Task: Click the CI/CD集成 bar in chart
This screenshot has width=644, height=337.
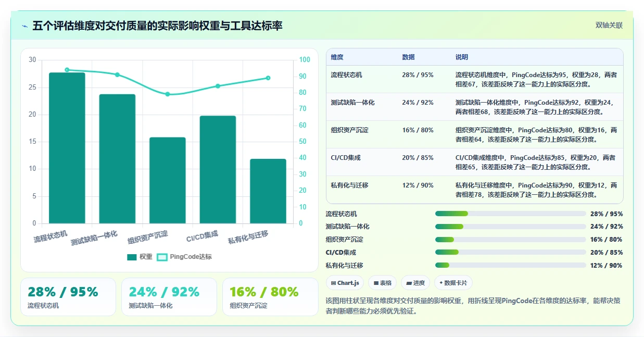Action: click(218, 169)
